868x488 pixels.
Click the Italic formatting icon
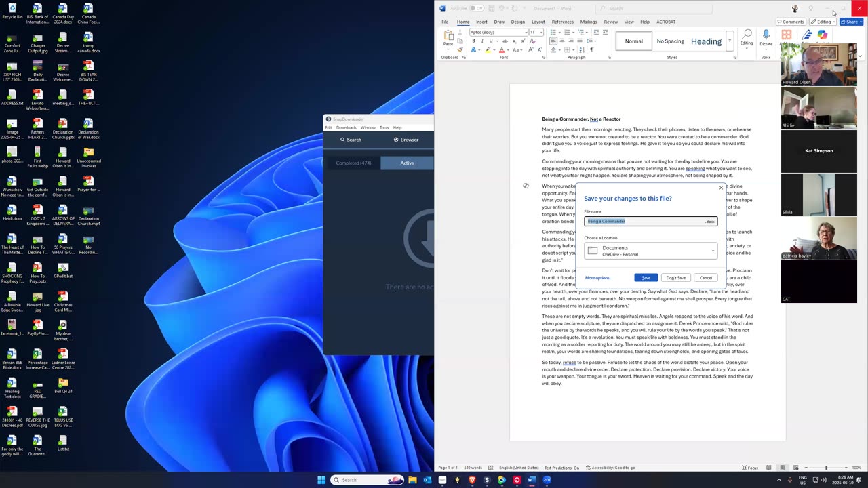click(x=482, y=41)
